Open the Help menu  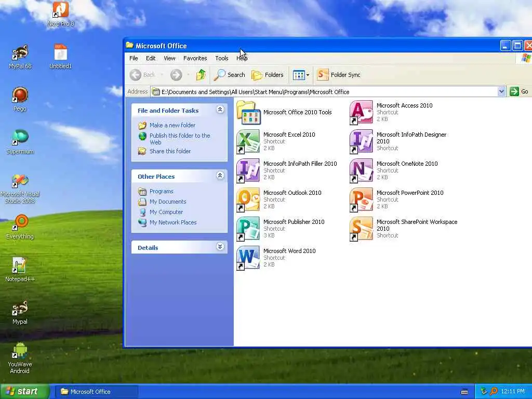click(x=242, y=58)
